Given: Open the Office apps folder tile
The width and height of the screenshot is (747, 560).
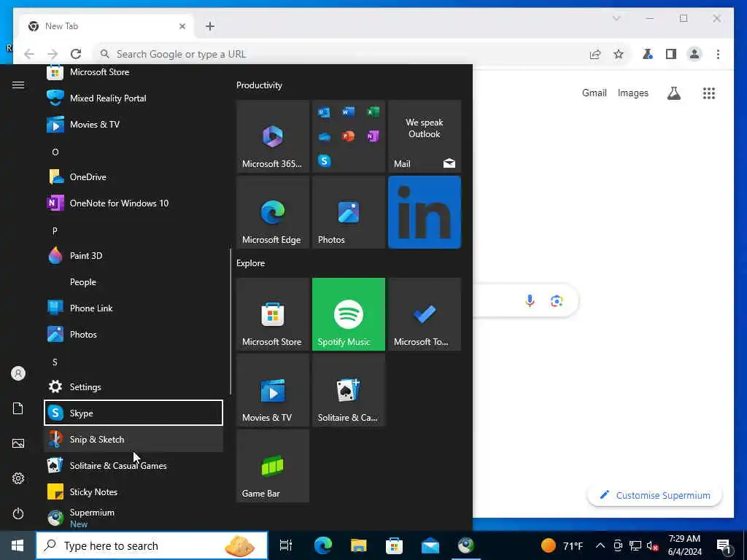Looking at the screenshot, I should (348, 136).
